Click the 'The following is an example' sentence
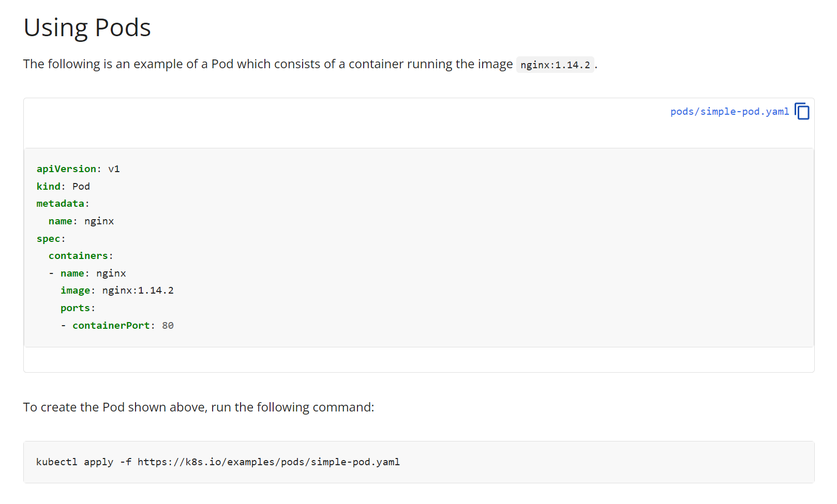Screen dimensions: 837x504 310,64
